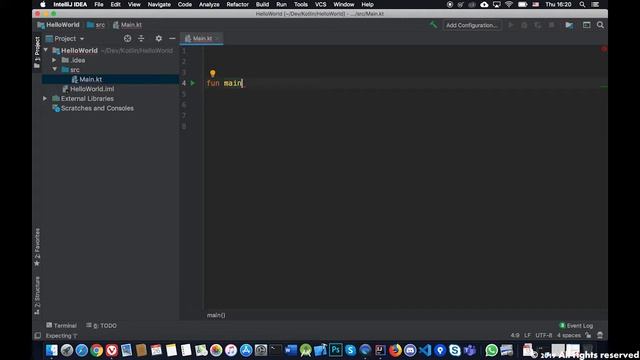
Task: Select Main.kt in the project tree
Action: pos(91,79)
